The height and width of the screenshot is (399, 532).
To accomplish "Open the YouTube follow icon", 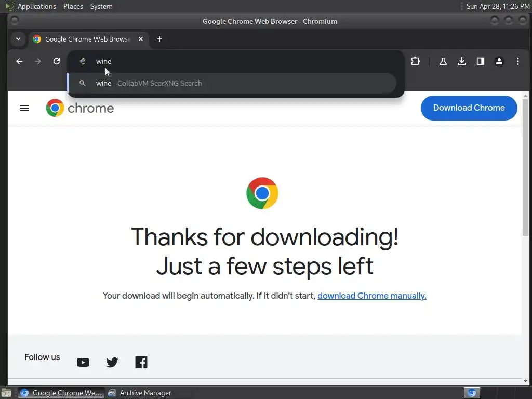I will click(83, 362).
